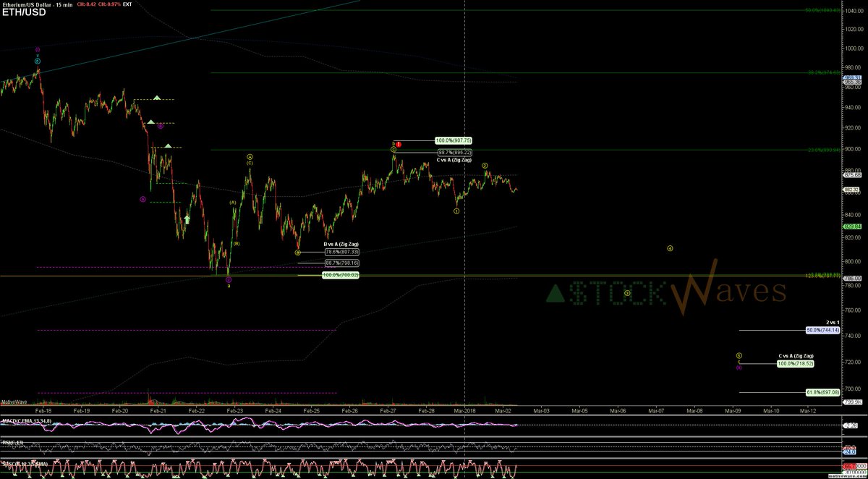
Task: Select the 78.6%(807.33) Fibonacci label
Action: [x=341, y=251]
